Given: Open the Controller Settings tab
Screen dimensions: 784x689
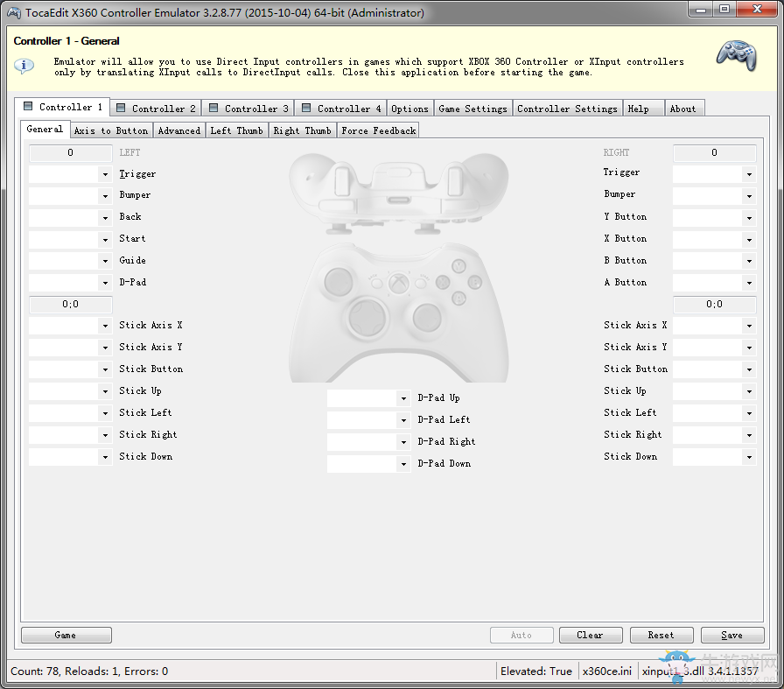Looking at the screenshot, I should 568,108.
